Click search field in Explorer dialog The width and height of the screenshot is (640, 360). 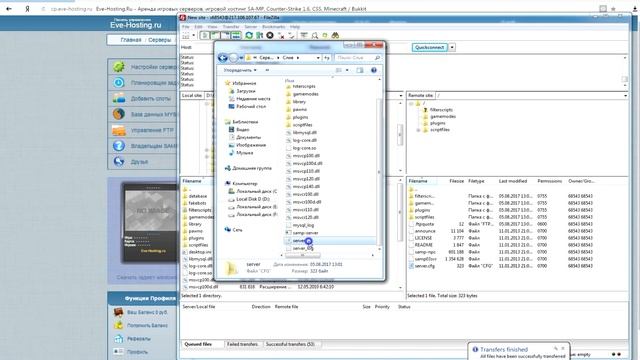(358, 58)
